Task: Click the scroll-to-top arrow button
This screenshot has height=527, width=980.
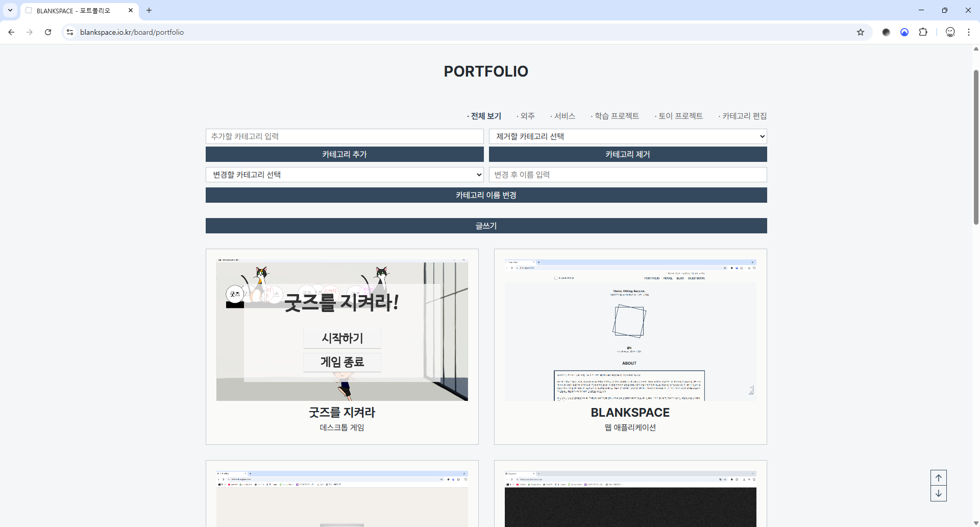Action: [x=938, y=478]
